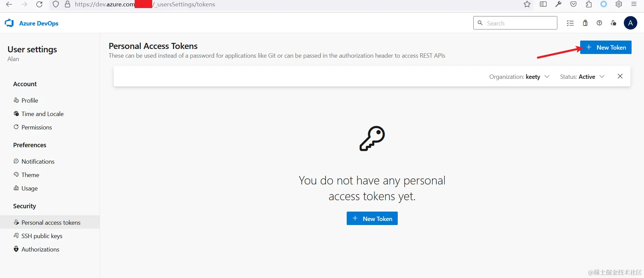The height and width of the screenshot is (278, 644).
Task: Click the padlock site security icon
Action: point(68,4)
